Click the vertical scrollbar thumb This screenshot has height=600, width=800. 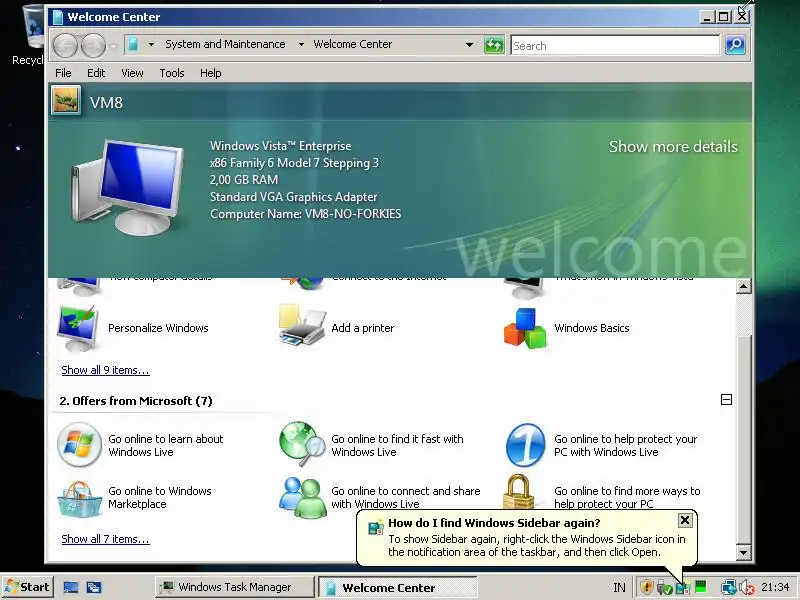pyautogui.click(x=743, y=441)
